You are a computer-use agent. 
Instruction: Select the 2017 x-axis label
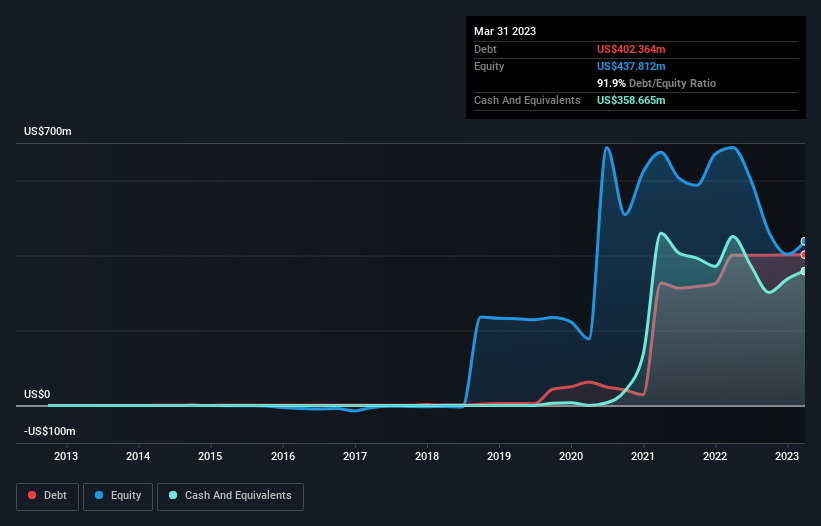(355, 456)
